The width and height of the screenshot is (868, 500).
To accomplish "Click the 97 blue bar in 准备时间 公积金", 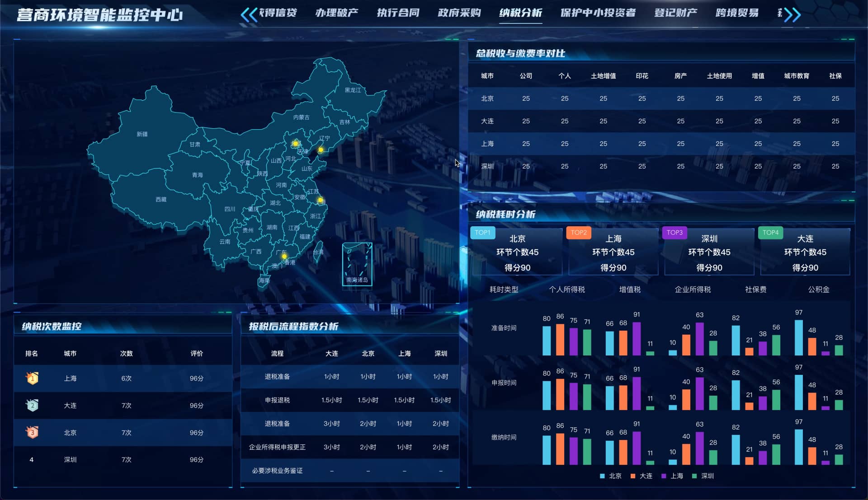I will [799, 337].
